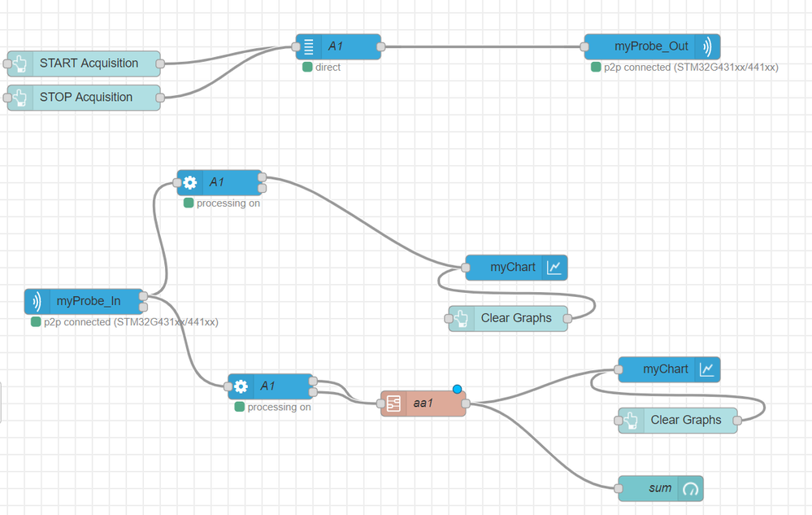This screenshot has height=515, width=812.
Task: Select the myProbe_In node label
Action: (x=89, y=301)
